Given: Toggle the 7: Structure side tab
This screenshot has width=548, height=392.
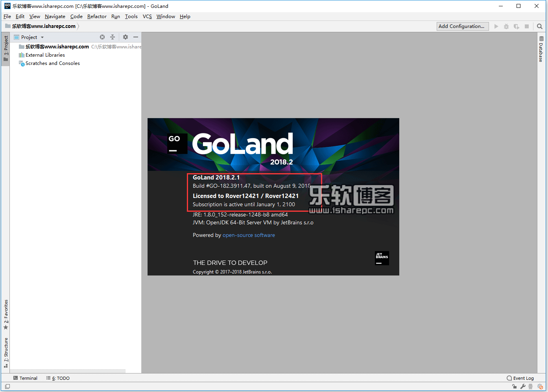Looking at the screenshot, I should point(6,353).
